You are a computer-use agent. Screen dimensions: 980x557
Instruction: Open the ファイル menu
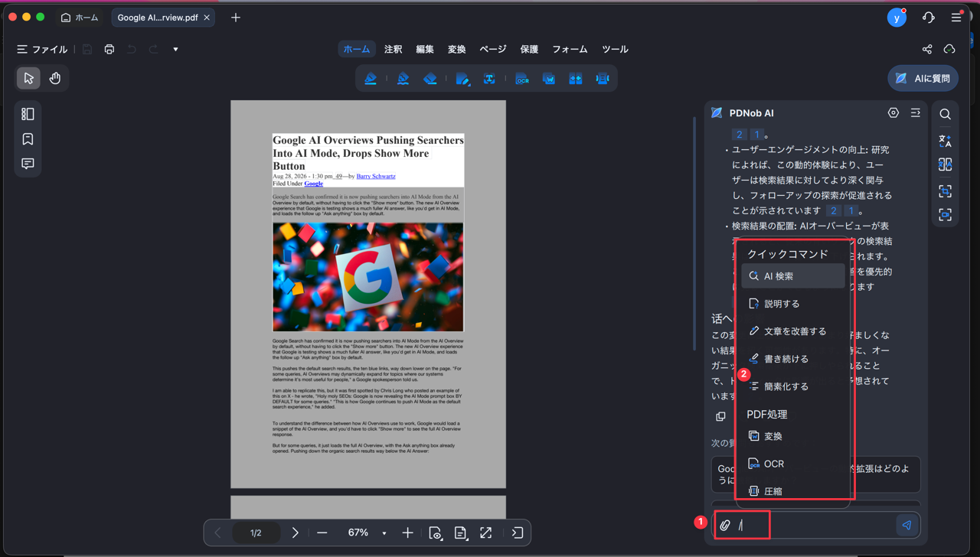[42, 49]
